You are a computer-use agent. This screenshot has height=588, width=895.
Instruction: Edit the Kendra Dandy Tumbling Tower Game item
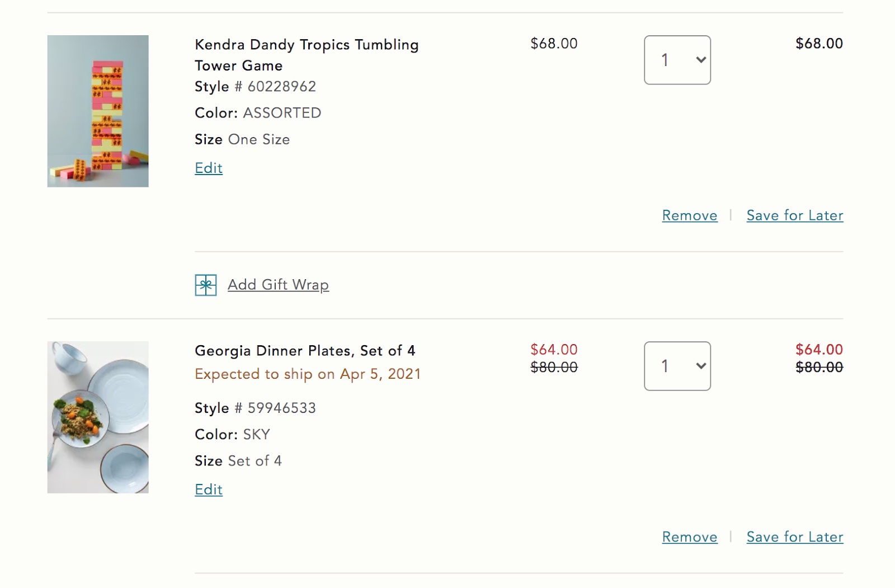pyautogui.click(x=209, y=168)
